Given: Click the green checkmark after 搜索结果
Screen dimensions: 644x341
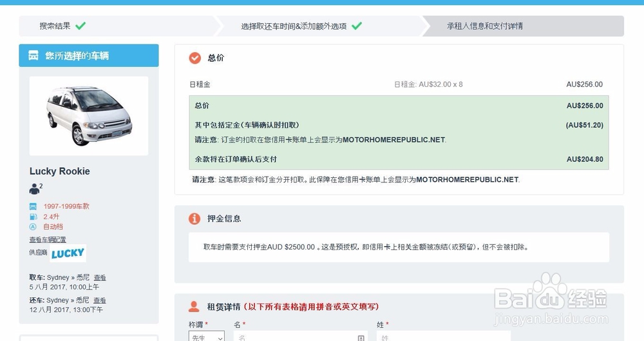Looking at the screenshot, I should (80, 26).
